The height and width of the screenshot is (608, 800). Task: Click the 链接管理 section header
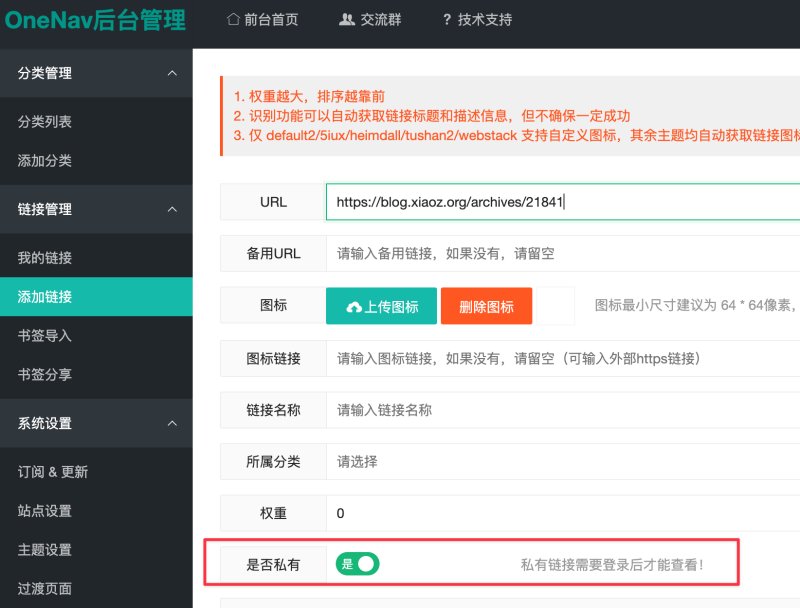96,209
